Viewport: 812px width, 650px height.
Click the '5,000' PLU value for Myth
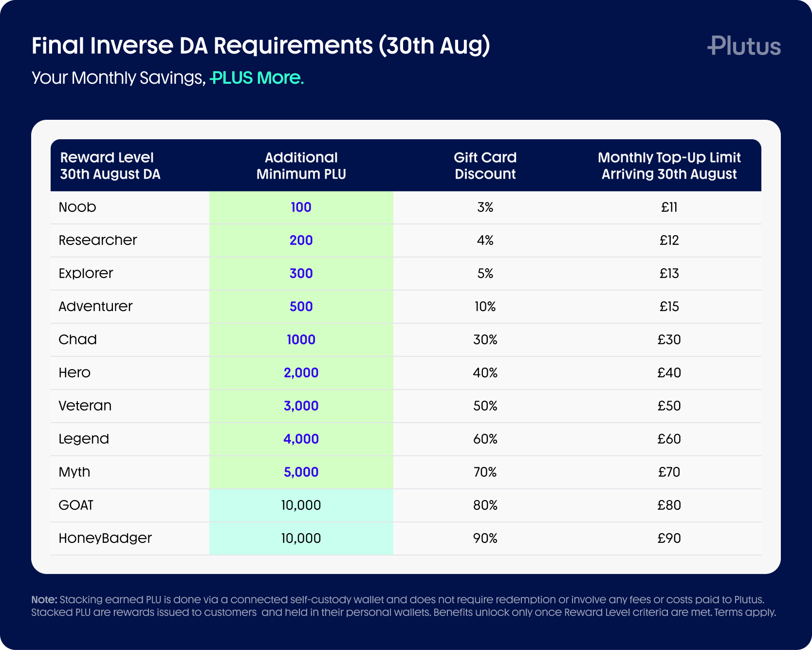pyautogui.click(x=301, y=472)
